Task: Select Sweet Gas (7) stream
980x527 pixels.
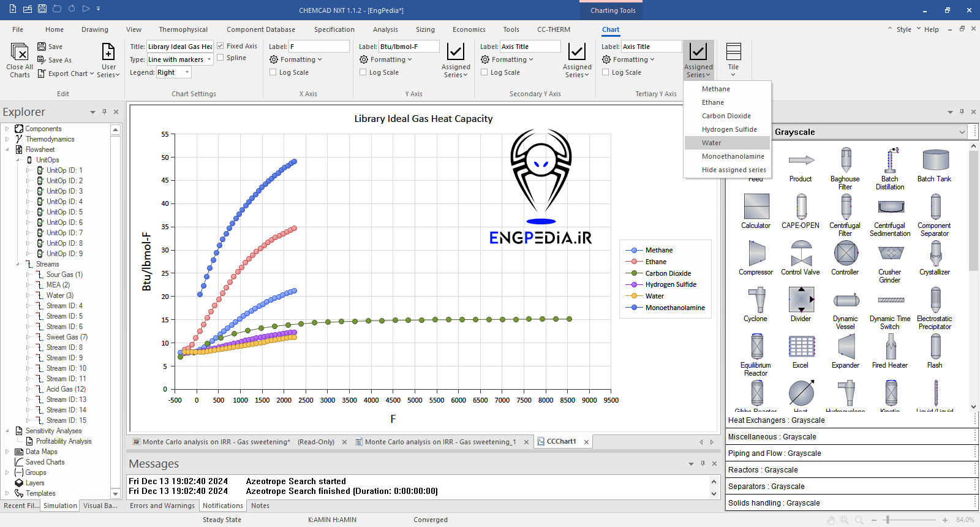Action: [67, 337]
